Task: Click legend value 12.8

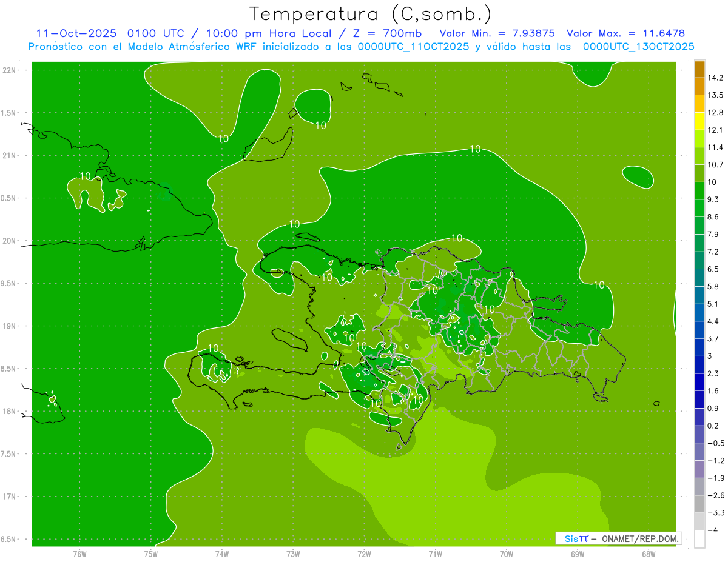Action: point(715,112)
